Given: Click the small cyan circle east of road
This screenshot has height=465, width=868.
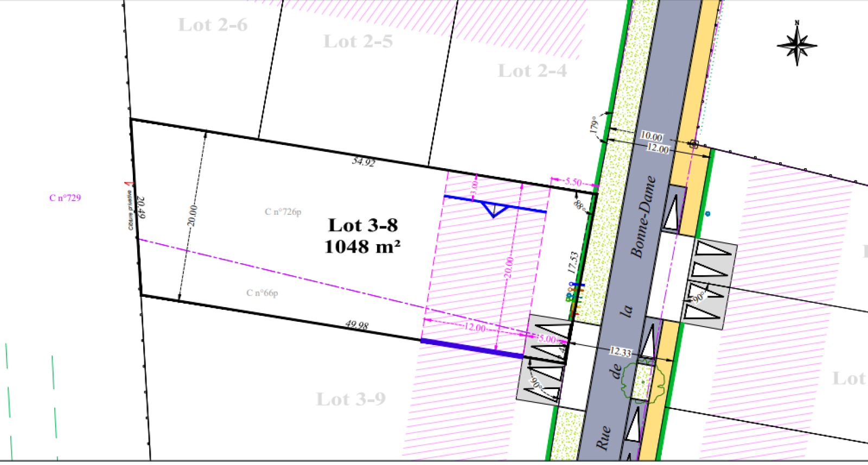Looking at the screenshot, I should pos(707,214).
